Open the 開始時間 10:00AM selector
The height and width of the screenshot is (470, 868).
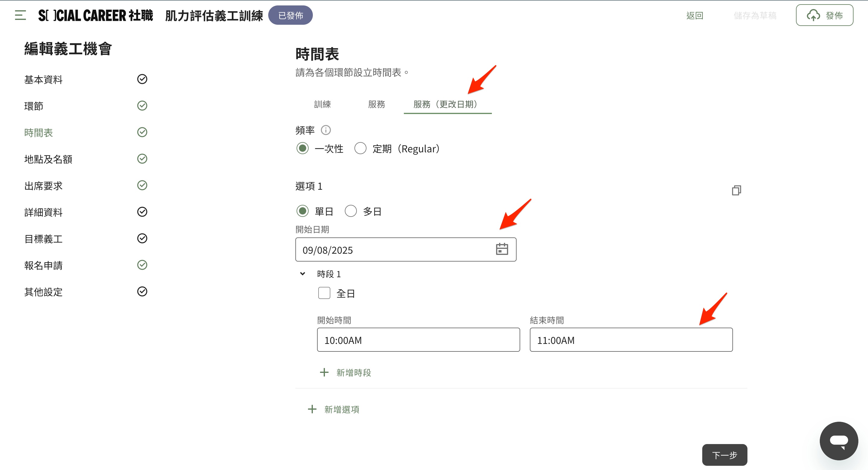418,340
